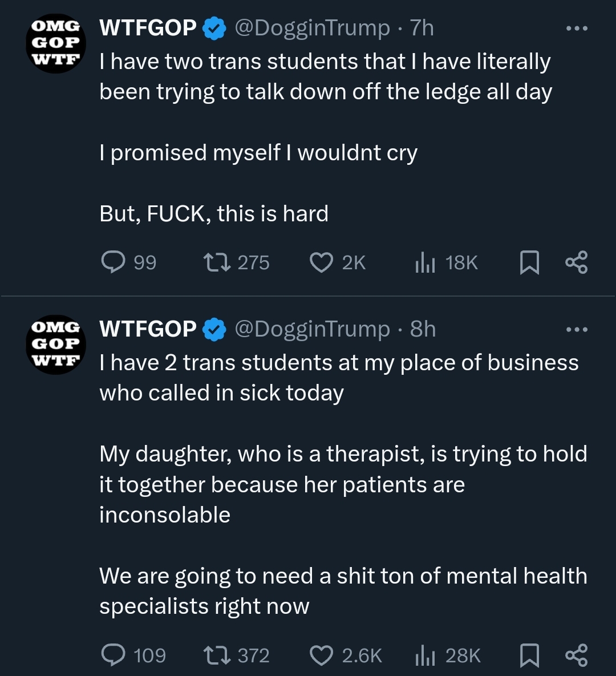This screenshot has width=616, height=676.
Task: View analytics showing 18K views
Action: pyautogui.click(x=425, y=262)
